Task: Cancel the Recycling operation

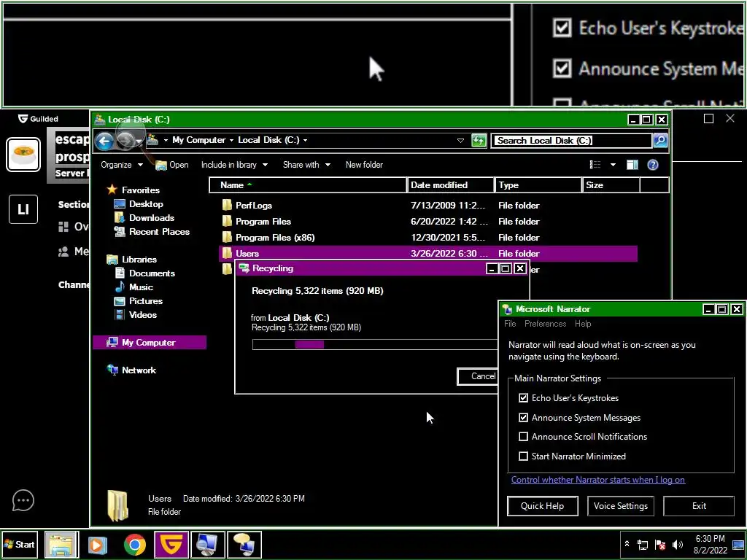Action: pyautogui.click(x=478, y=376)
